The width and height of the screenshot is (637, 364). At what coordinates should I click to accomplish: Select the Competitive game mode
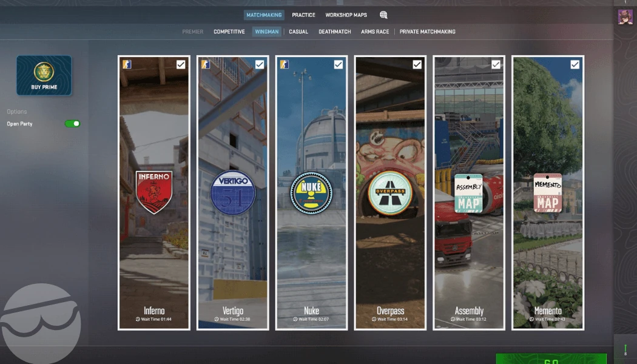(229, 32)
